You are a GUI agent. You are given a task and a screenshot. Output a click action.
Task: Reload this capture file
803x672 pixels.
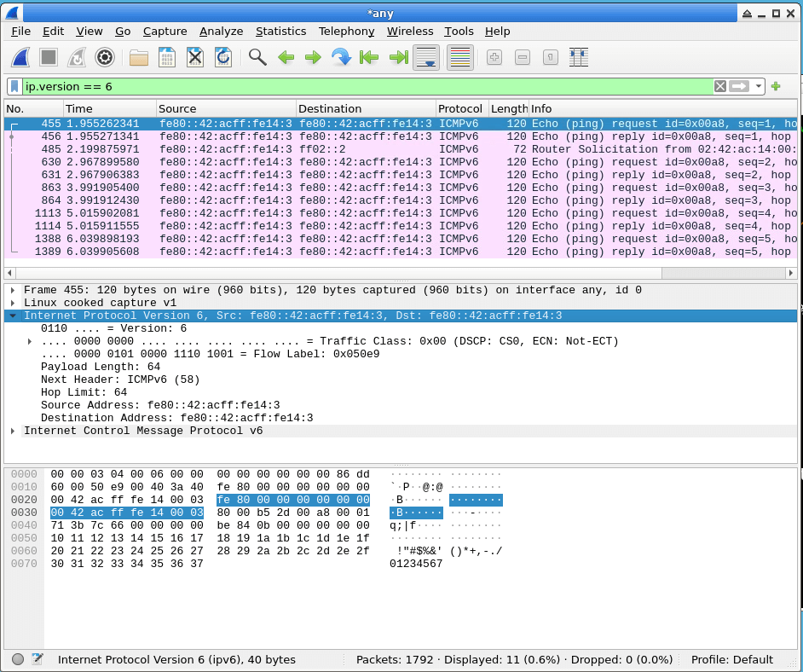coord(223,57)
